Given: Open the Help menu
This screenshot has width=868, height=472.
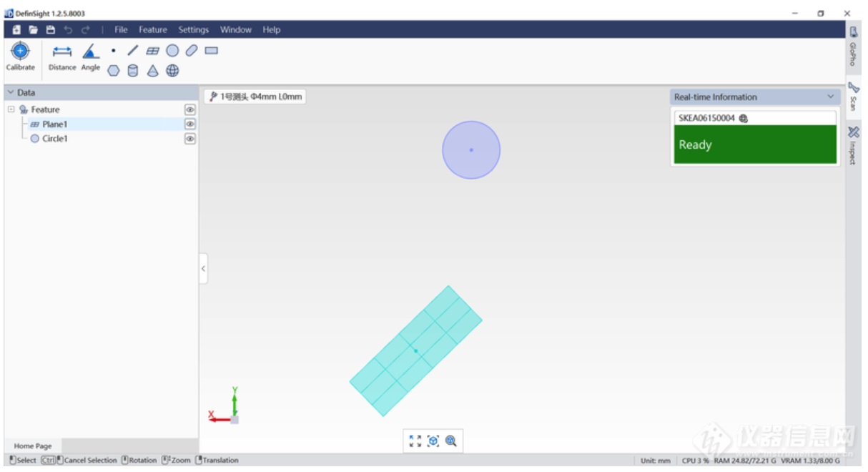Looking at the screenshot, I should pyautogui.click(x=271, y=29).
